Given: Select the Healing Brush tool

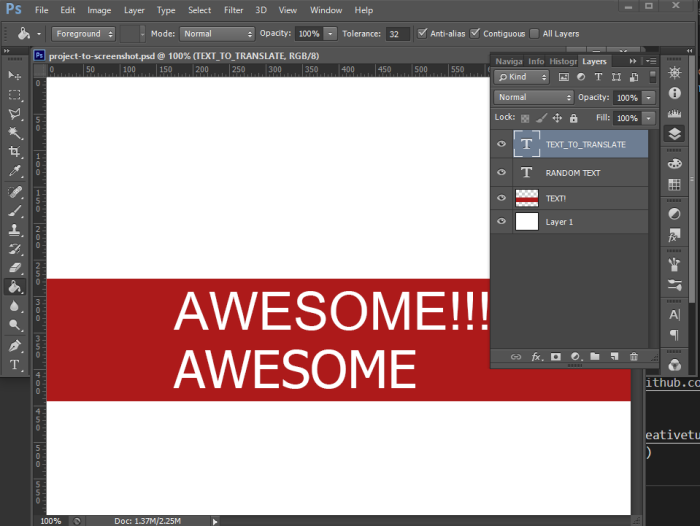Looking at the screenshot, I should point(14,192).
